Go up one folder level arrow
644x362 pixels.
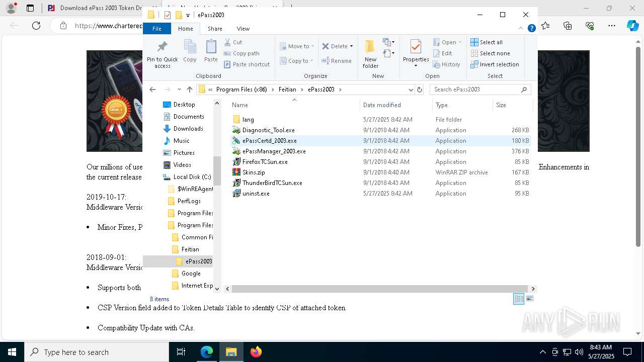189,89
